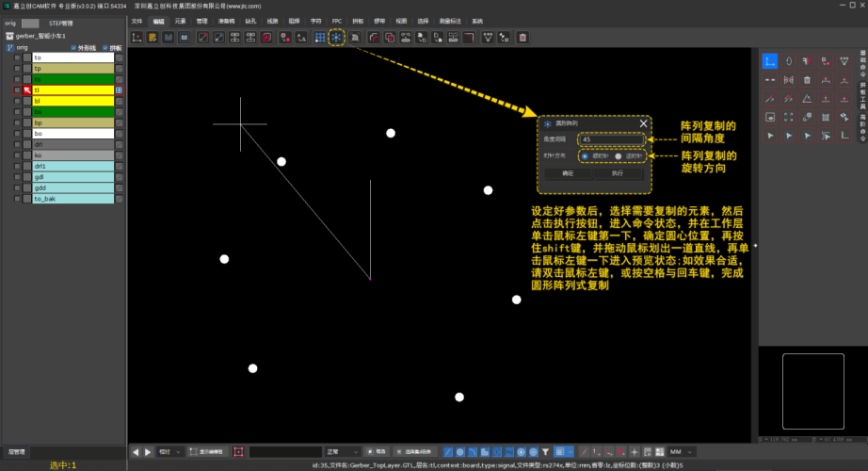Click the funnel filter icon in the bottom bar
Viewport: 868px width, 471px height.
[x=545, y=452]
